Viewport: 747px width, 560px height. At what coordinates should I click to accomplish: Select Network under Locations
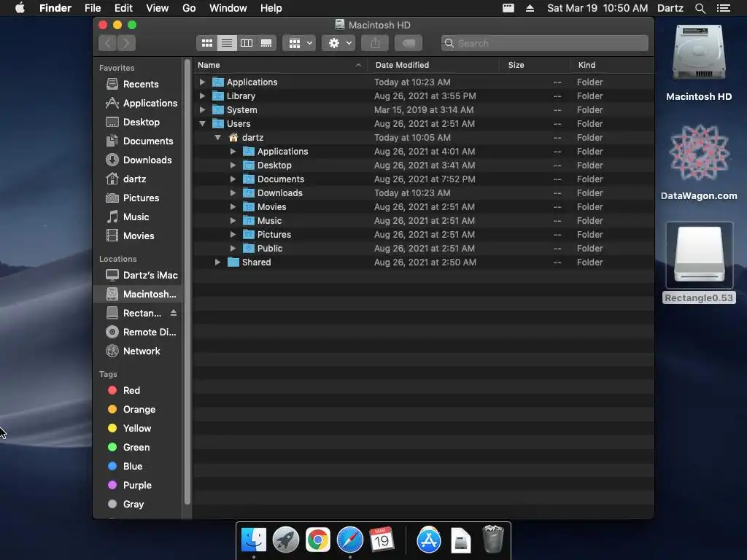coord(138,351)
